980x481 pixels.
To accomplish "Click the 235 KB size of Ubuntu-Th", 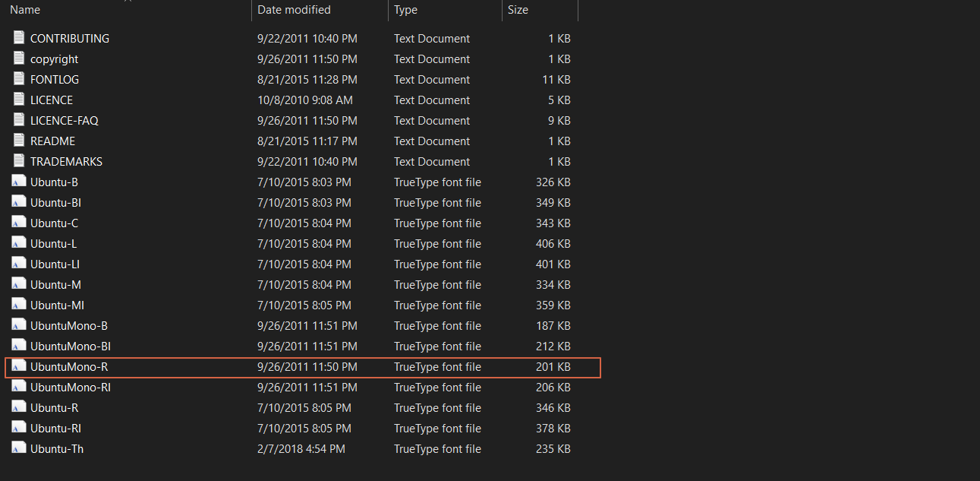I will (x=553, y=448).
